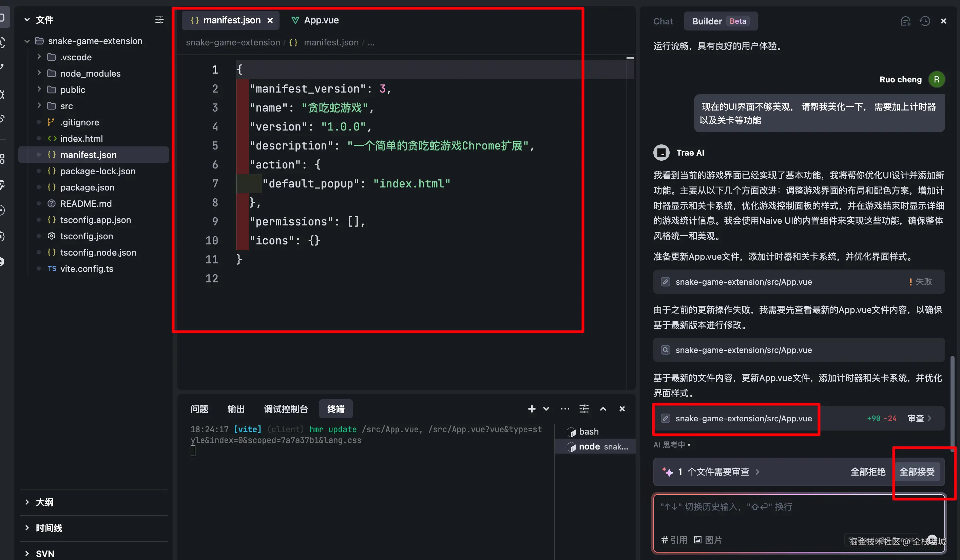Switch to the Chat tab
Image resolution: width=960 pixels, height=560 pixels.
(x=663, y=21)
